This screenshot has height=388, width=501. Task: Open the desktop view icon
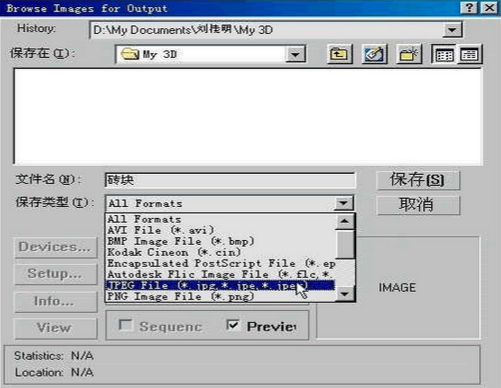click(374, 54)
